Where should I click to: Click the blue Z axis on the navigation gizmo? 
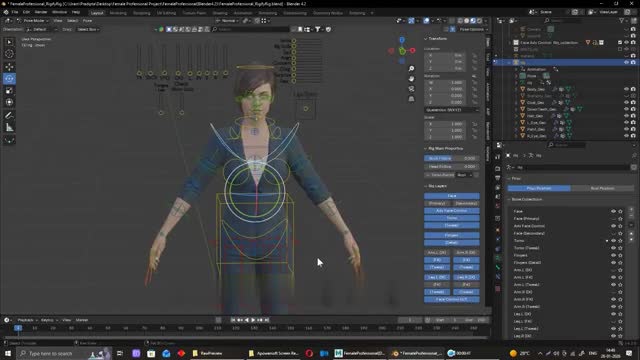point(402,40)
